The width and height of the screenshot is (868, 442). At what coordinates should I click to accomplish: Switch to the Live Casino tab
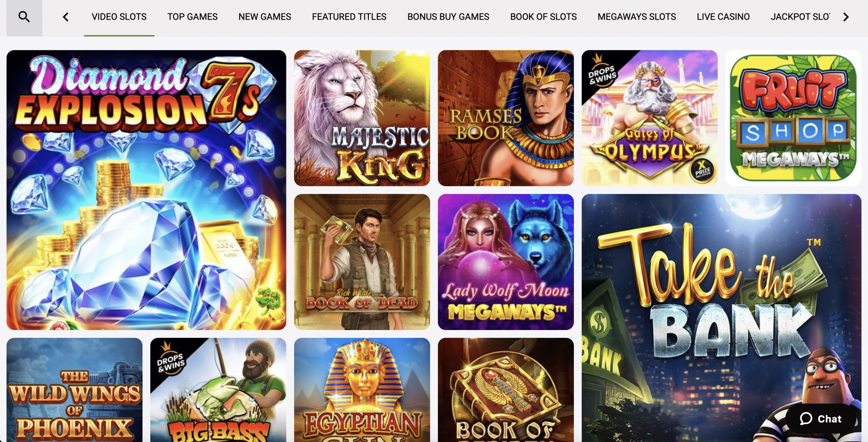coord(723,17)
